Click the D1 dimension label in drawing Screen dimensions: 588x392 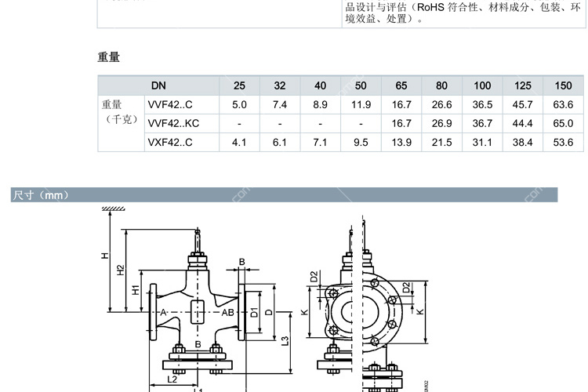(x=255, y=312)
